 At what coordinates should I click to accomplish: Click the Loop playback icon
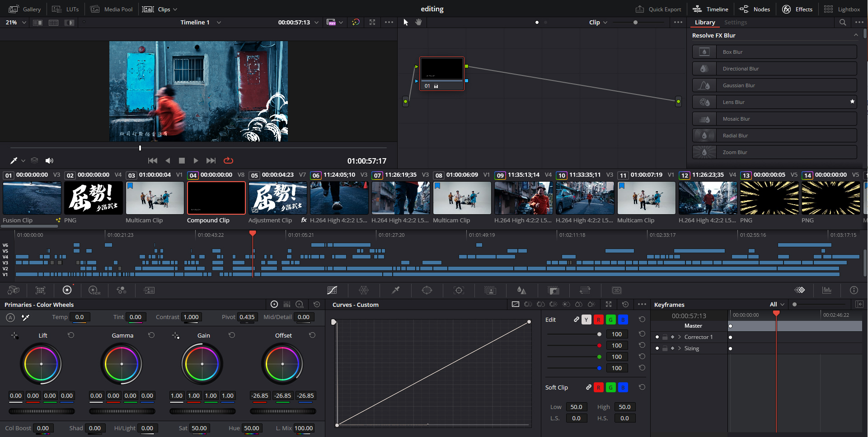click(x=228, y=160)
